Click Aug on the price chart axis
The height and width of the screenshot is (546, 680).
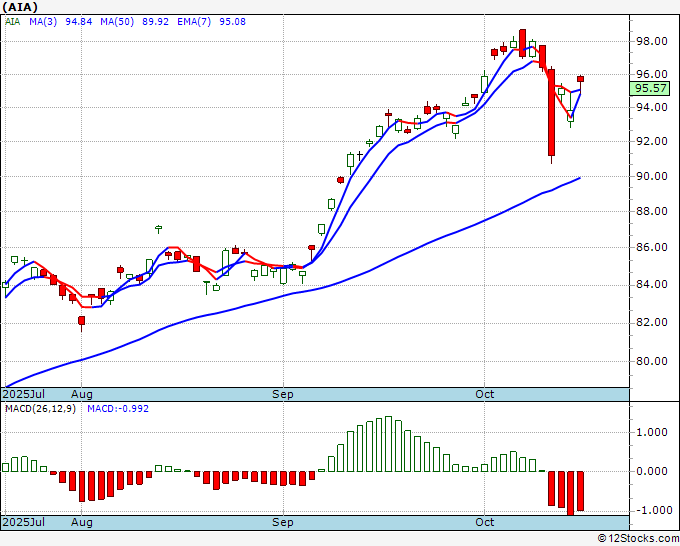click(x=82, y=394)
